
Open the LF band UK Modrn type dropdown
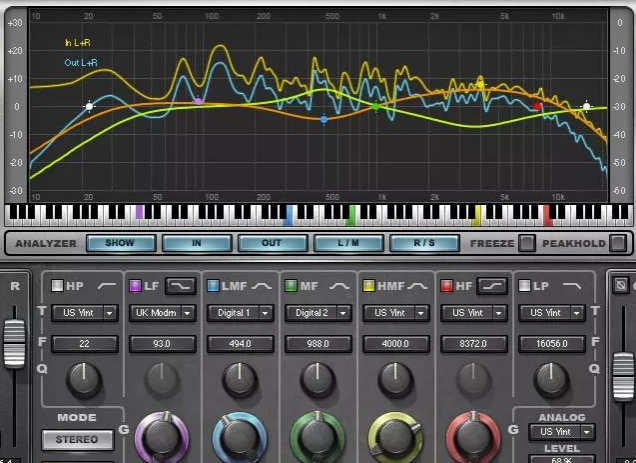[x=163, y=313]
